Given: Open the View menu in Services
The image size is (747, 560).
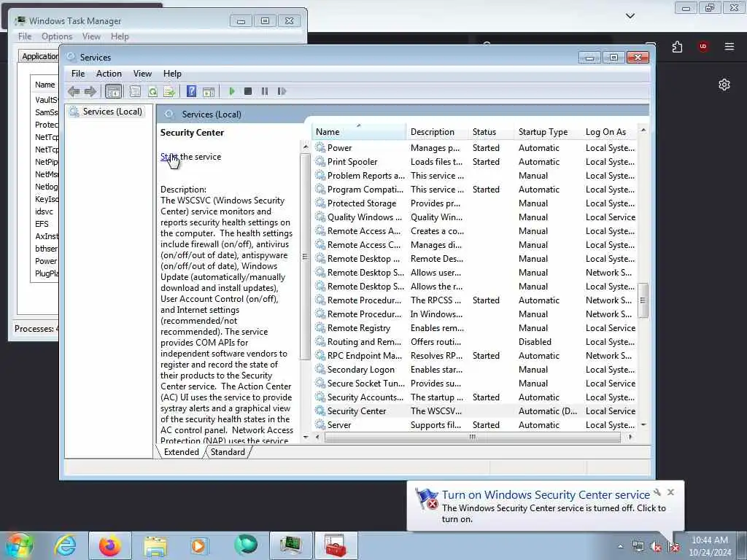Looking at the screenshot, I should point(142,74).
